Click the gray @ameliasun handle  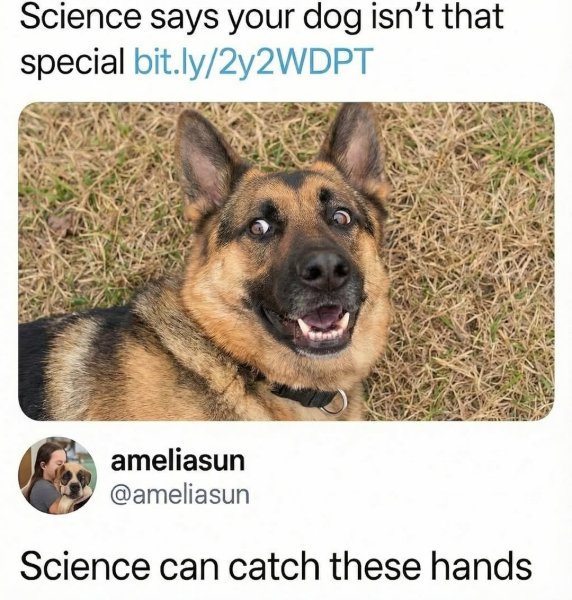tap(179, 494)
